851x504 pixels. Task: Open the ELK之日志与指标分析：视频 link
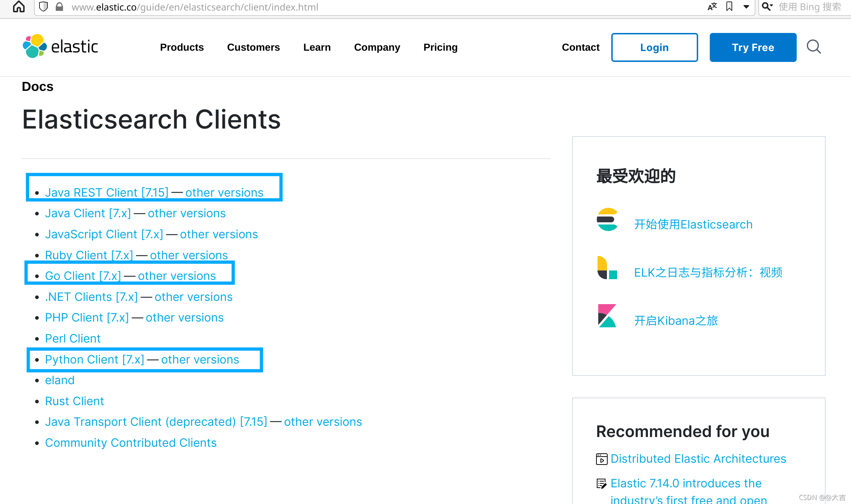coord(708,273)
